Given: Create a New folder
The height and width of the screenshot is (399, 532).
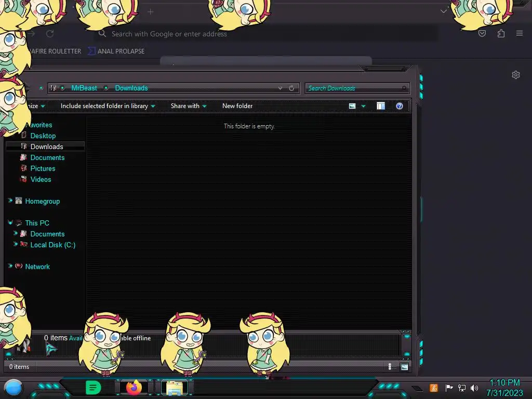Looking at the screenshot, I should [237, 106].
